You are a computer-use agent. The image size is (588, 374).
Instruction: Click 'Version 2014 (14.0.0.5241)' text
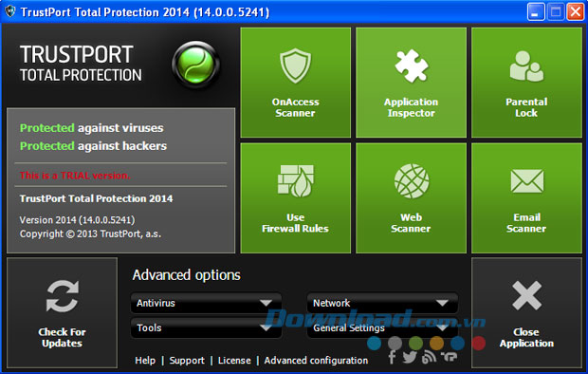pos(77,220)
